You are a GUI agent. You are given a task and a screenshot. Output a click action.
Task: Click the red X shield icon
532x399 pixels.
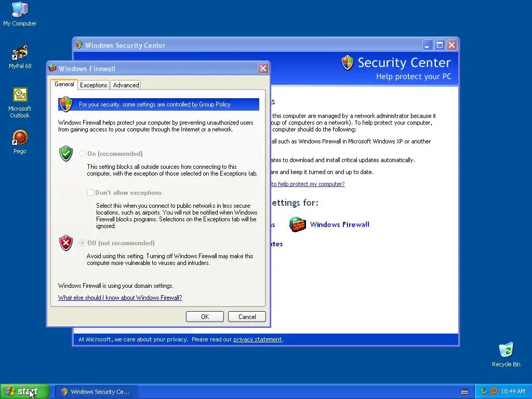point(66,243)
